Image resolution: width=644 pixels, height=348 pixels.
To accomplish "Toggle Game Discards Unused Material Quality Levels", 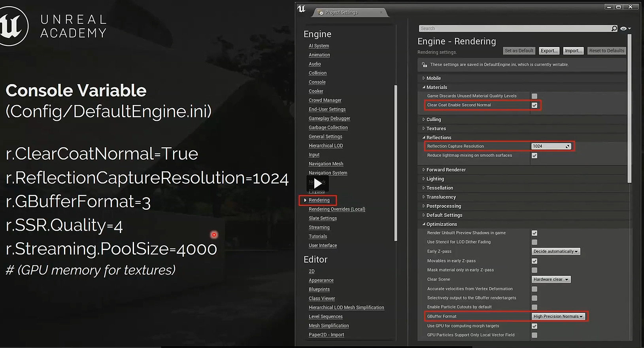I will 534,96.
